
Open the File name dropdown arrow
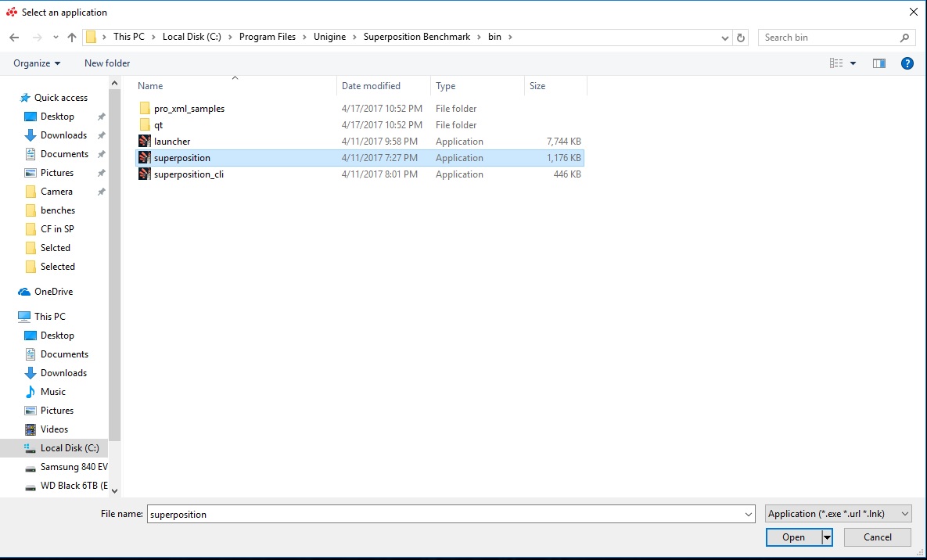pyautogui.click(x=749, y=515)
